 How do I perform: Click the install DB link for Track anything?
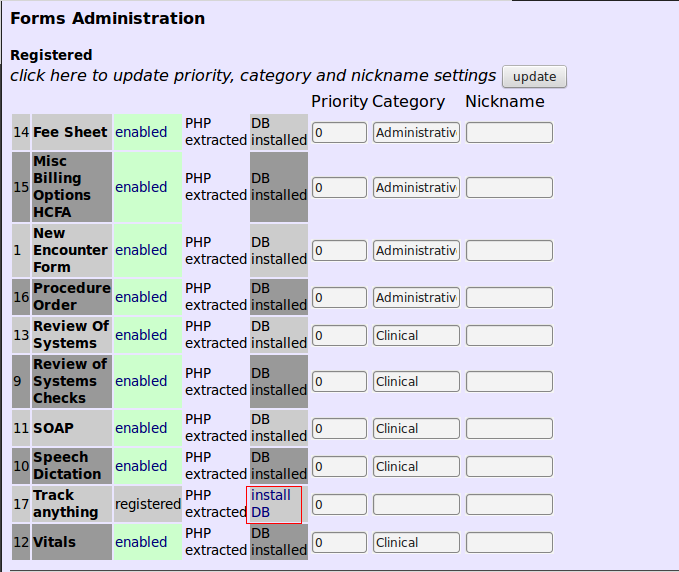tap(271, 504)
